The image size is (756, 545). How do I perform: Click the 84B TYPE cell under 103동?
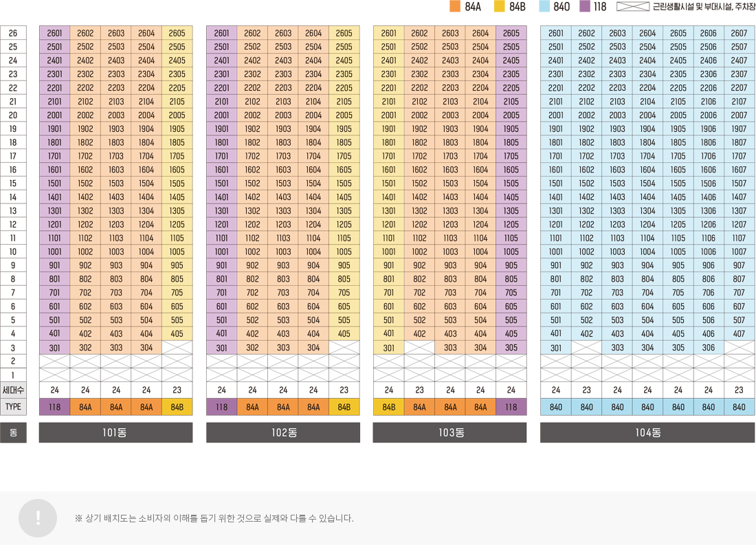[388, 406]
